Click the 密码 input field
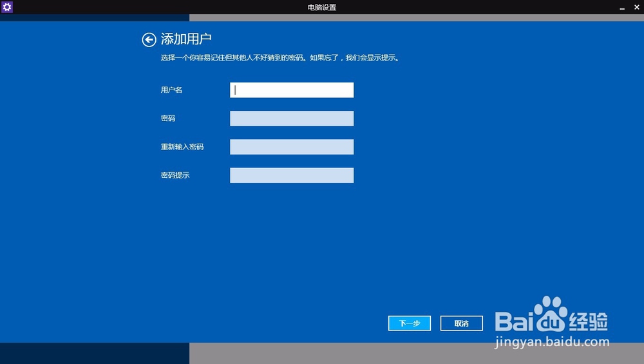 coord(292,119)
